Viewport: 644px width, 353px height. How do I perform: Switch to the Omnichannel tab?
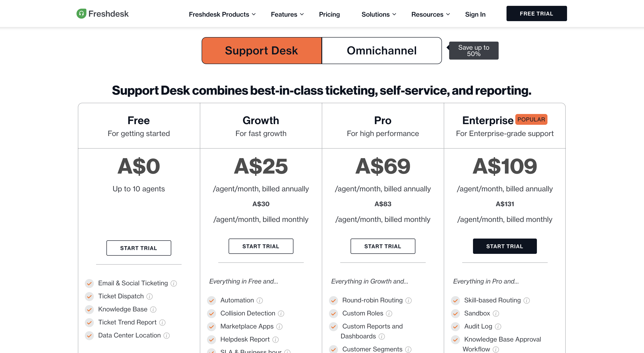point(381,50)
